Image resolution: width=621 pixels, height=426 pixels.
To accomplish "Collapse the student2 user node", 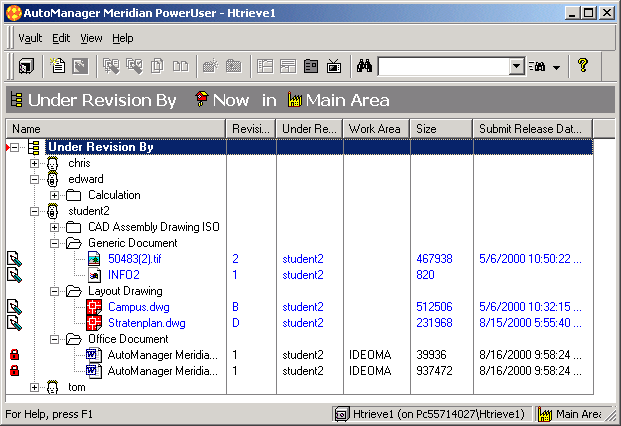I will click(34, 211).
